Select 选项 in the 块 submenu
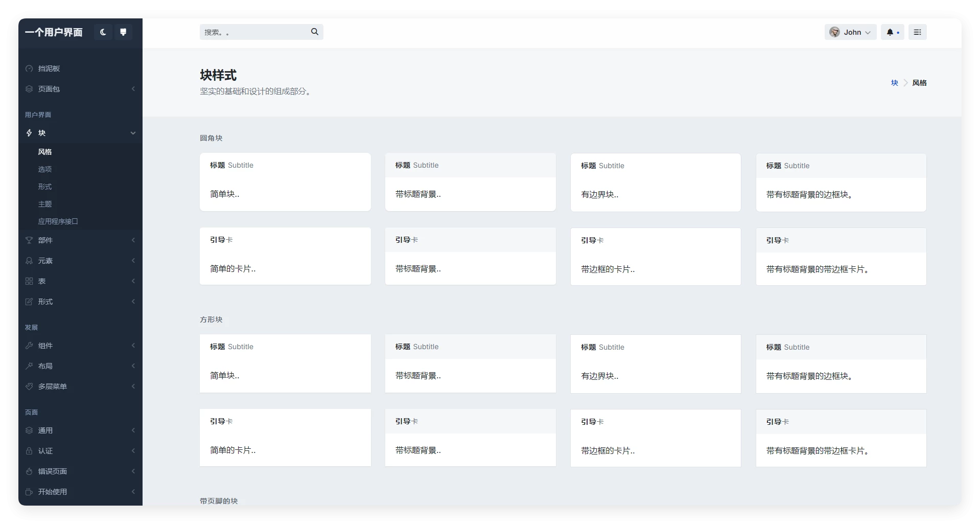 point(45,169)
